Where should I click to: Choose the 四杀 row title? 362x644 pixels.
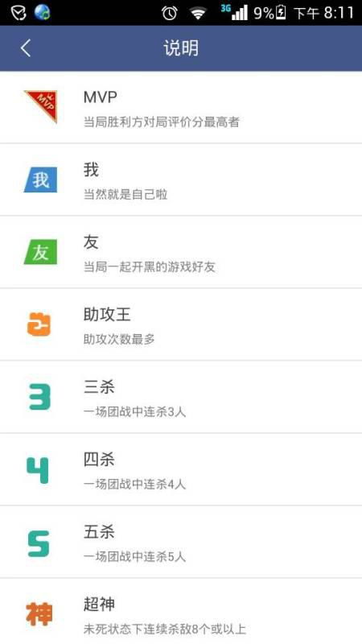(99, 459)
